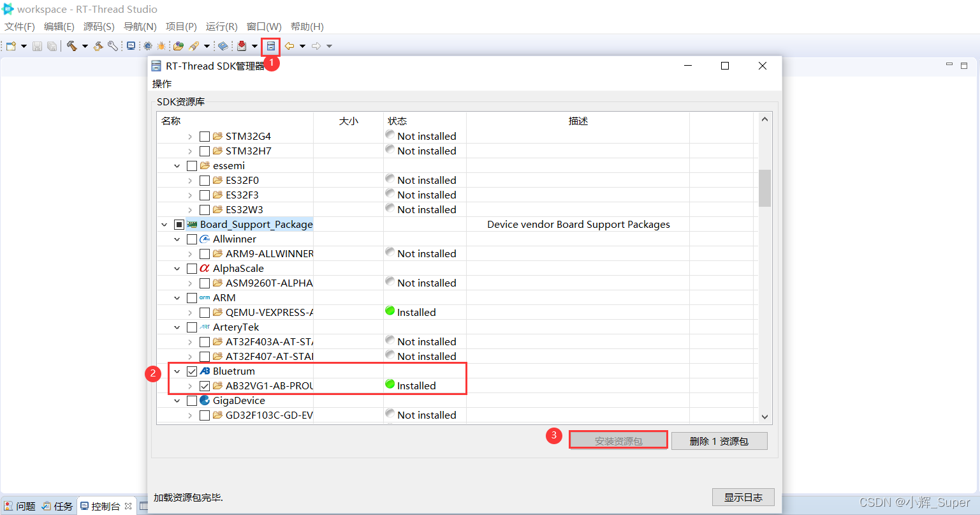980x515 pixels.
Task: Open the 帮助(H) menu
Action: point(307,27)
